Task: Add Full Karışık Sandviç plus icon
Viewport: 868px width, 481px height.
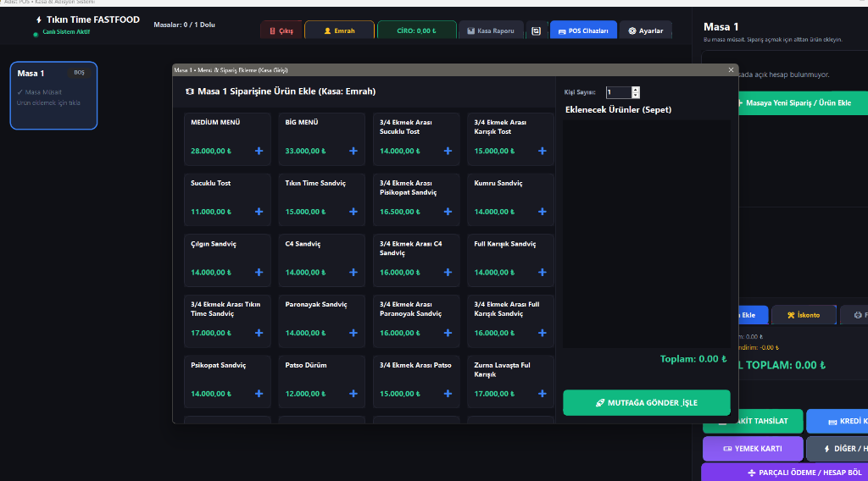Action: point(542,273)
